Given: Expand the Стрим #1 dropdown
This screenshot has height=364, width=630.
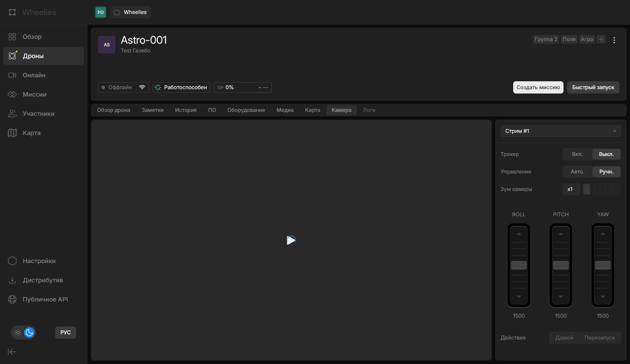Looking at the screenshot, I should (560, 131).
